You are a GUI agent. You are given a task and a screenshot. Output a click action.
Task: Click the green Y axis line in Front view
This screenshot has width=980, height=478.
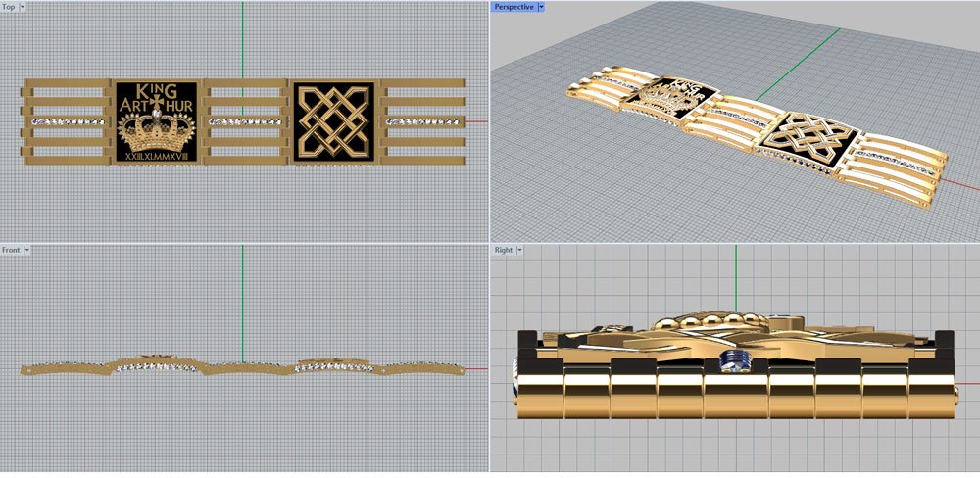(x=243, y=294)
